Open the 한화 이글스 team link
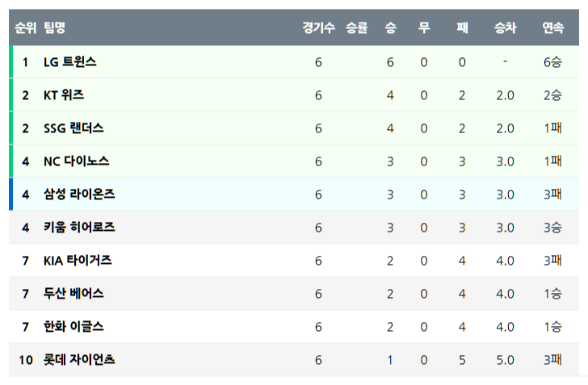The image size is (588, 385). tap(73, 327)
